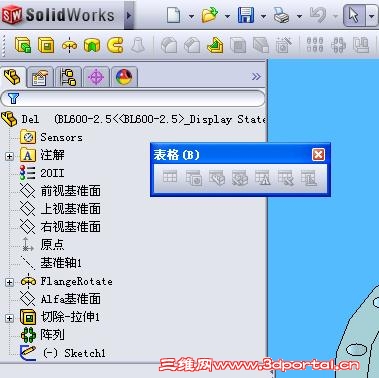Select Swept Boss tool
379x378 pixels.
pyautogui.click(x=115, y=45)
